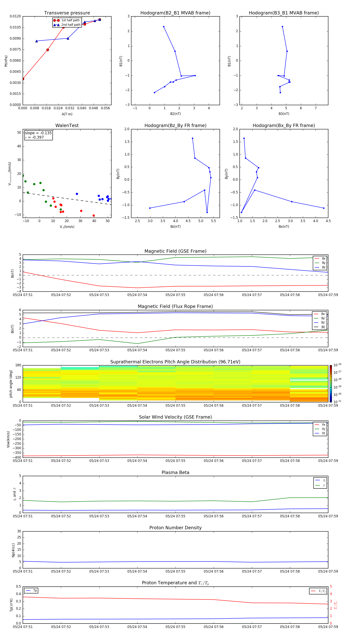Click the lowest red dot in WalenTest plot
This screenshot has height=644, width=351.
[x=94, y=215]
